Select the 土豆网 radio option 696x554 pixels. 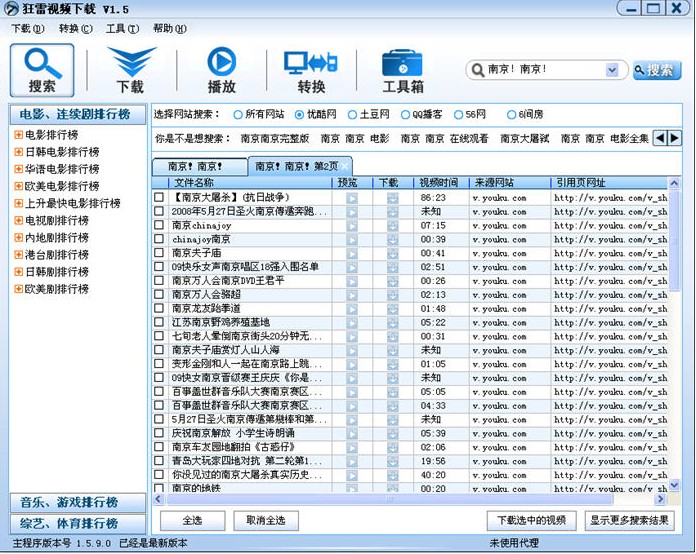click(x=352, y=115)
